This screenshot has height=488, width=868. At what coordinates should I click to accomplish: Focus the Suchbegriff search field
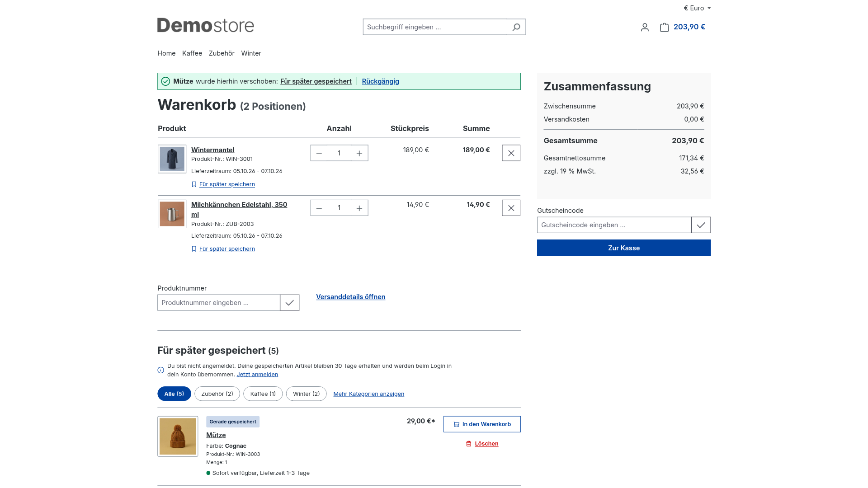point(436,27)
